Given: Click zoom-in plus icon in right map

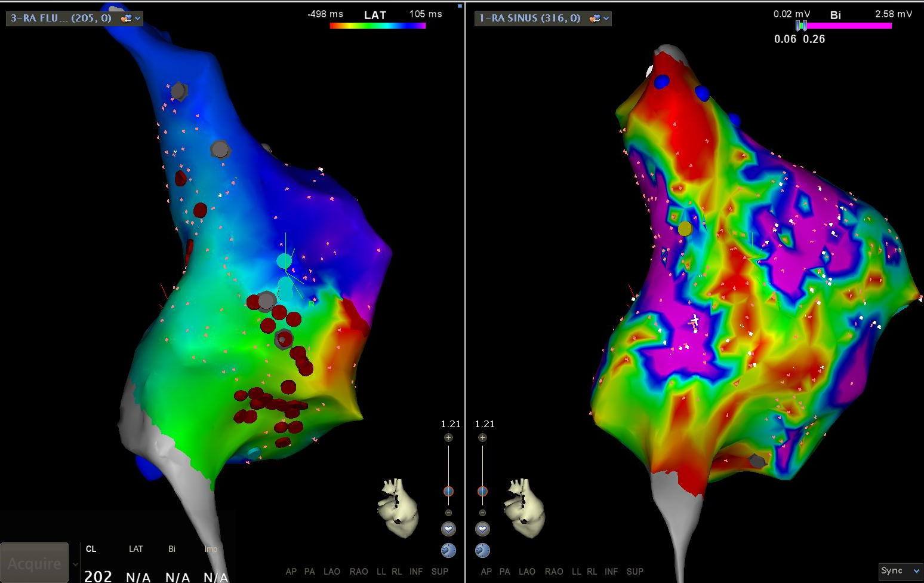Looking at the screenshot, I should (482, 438).
